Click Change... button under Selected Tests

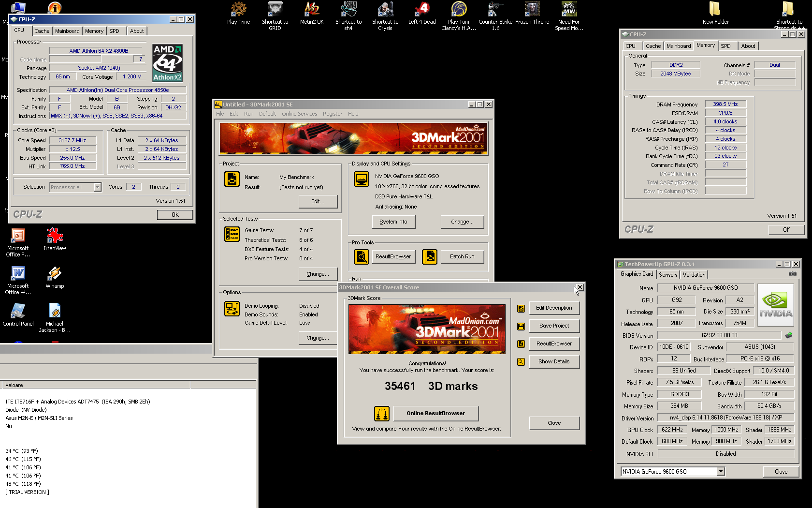[318, 274]
